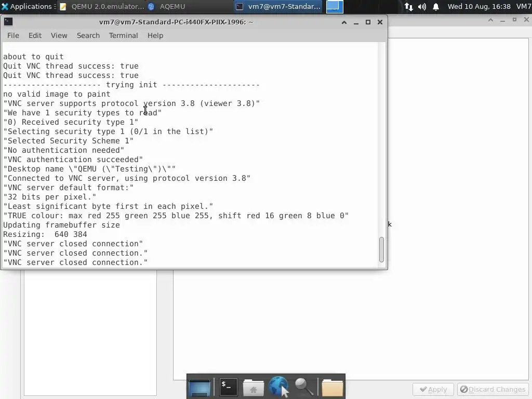The width and height of the screenshot is (532, 399).
Task: Click the Desktop name QEMU Testing line
Action: coord(89,169)
